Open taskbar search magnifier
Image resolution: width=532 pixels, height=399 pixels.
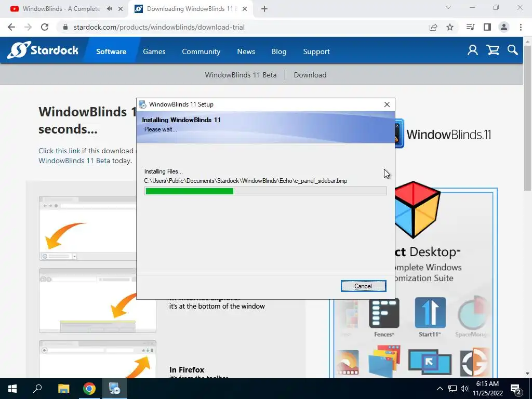pos(37,389)
